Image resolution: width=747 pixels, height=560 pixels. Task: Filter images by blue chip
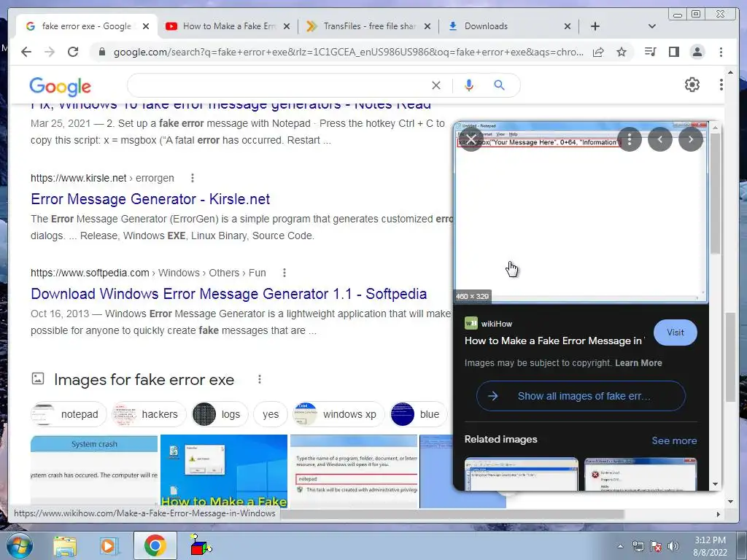pyautogui.click(x=418, y=414)
